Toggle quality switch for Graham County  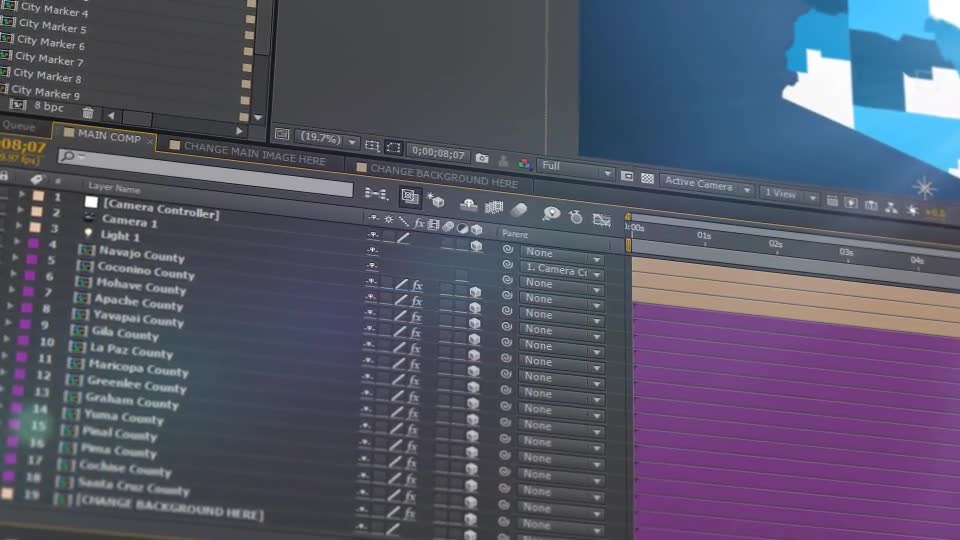pyautogui.click(x=396, y=428)
